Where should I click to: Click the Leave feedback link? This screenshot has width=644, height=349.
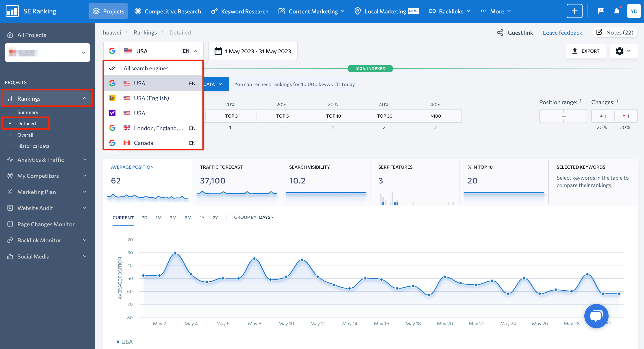click(562, 33)
